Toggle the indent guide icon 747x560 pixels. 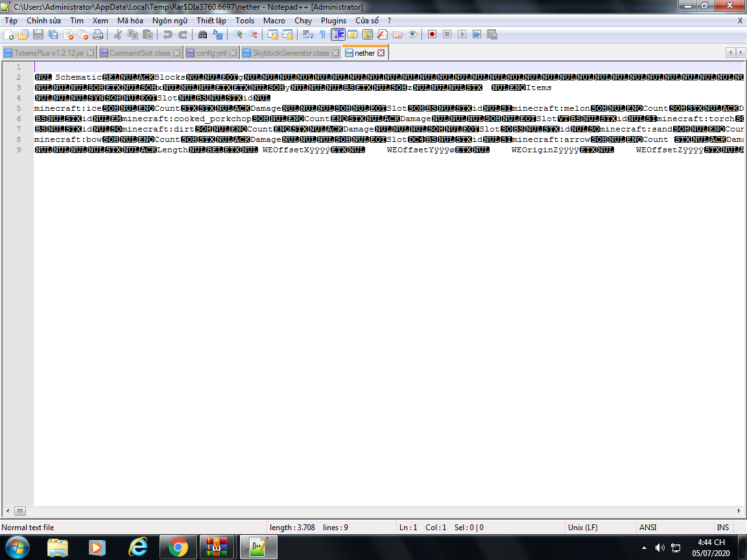point(338,34)
